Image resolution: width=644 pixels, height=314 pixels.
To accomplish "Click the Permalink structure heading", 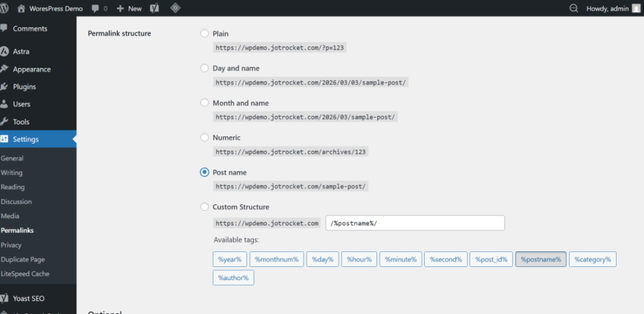I will (x=119, y=34).
